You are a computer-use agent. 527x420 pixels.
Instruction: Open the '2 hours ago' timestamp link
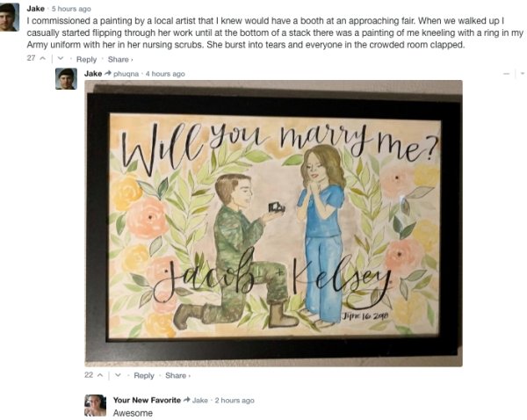pyautogui.click(x=235, y=401)
